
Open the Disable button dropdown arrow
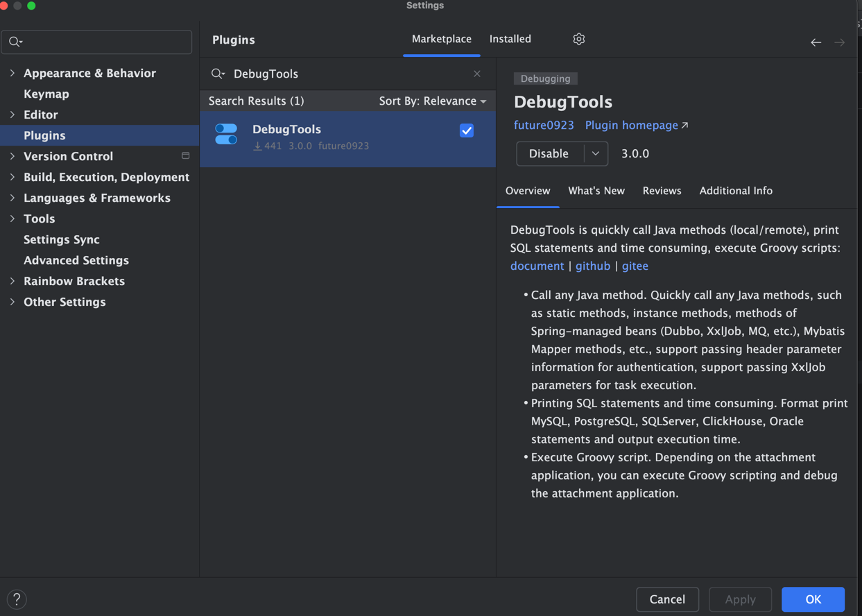pyautogui.click(x=596, y=154)
